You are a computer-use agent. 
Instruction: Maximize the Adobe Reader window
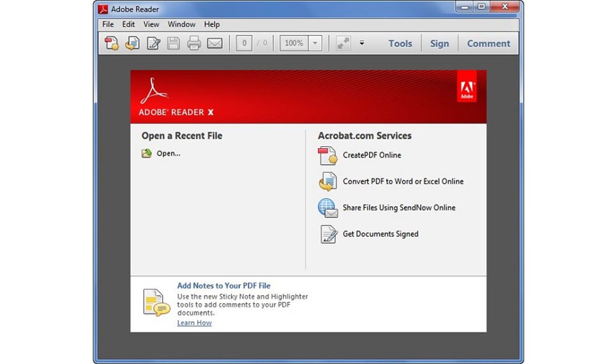coord(481,6)
